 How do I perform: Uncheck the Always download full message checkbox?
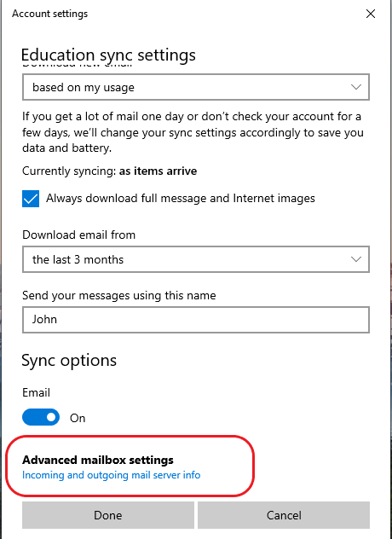click(x=31, y=199)
